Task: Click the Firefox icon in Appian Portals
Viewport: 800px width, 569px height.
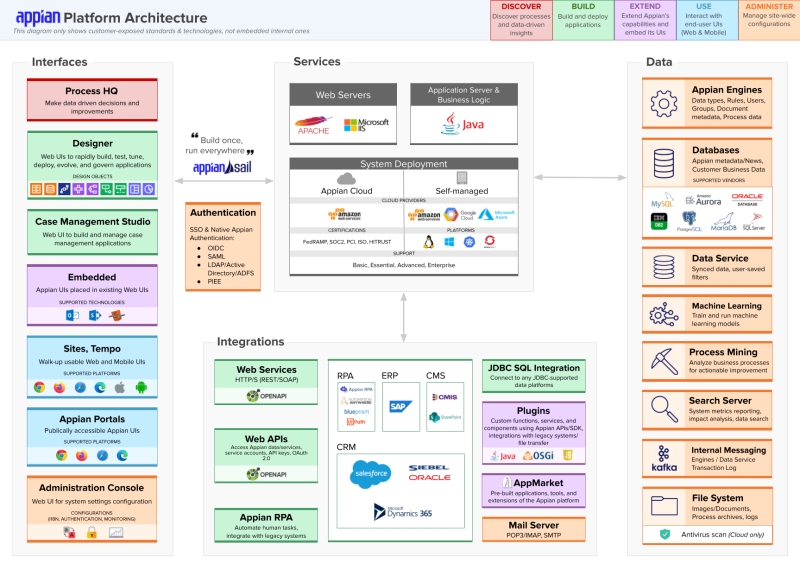Action: point(82,455)
